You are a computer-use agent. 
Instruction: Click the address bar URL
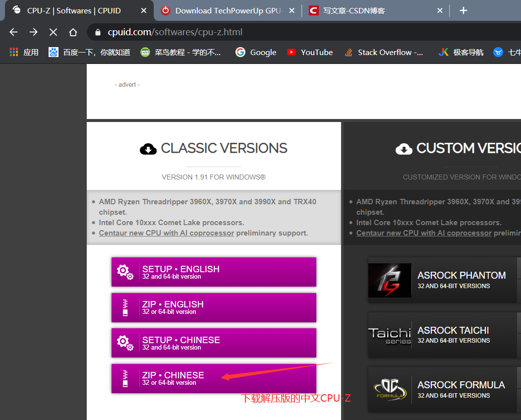(175, 32)
